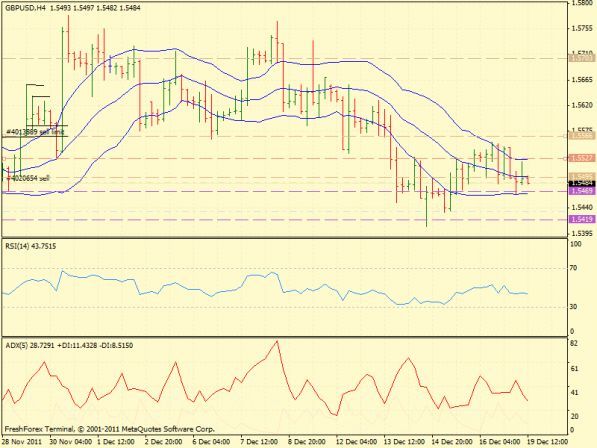Click the 14 Dec 20:00 time label
597x448 pixels.
(452, 442)
